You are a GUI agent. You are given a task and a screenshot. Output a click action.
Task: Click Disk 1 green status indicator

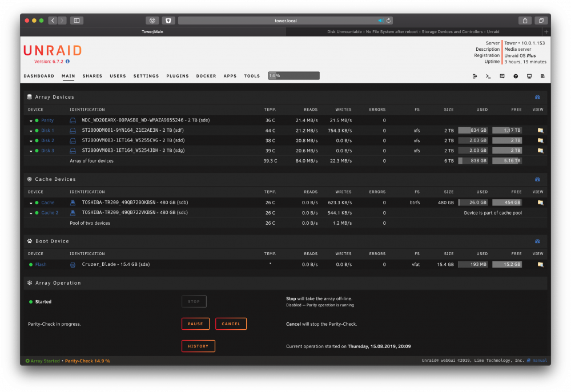37,130
